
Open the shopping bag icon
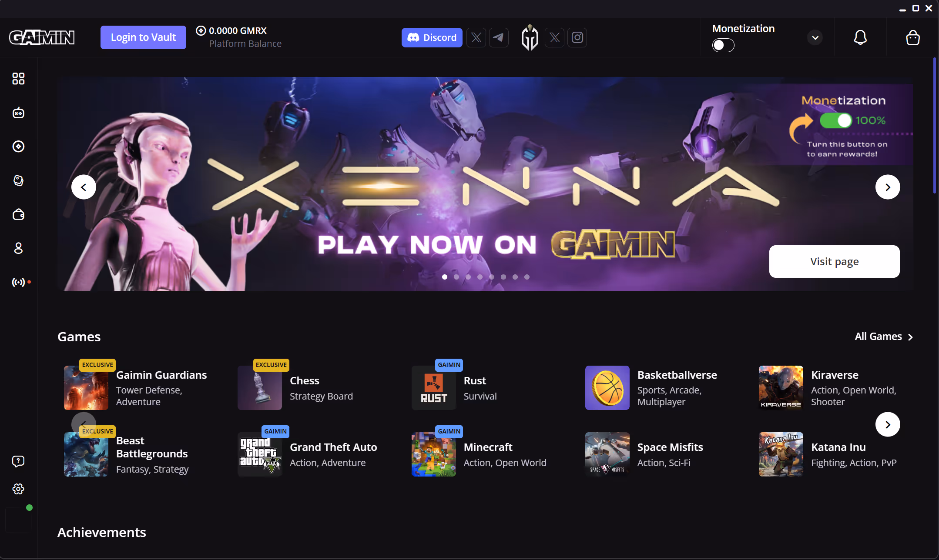(x=912, y=38)
